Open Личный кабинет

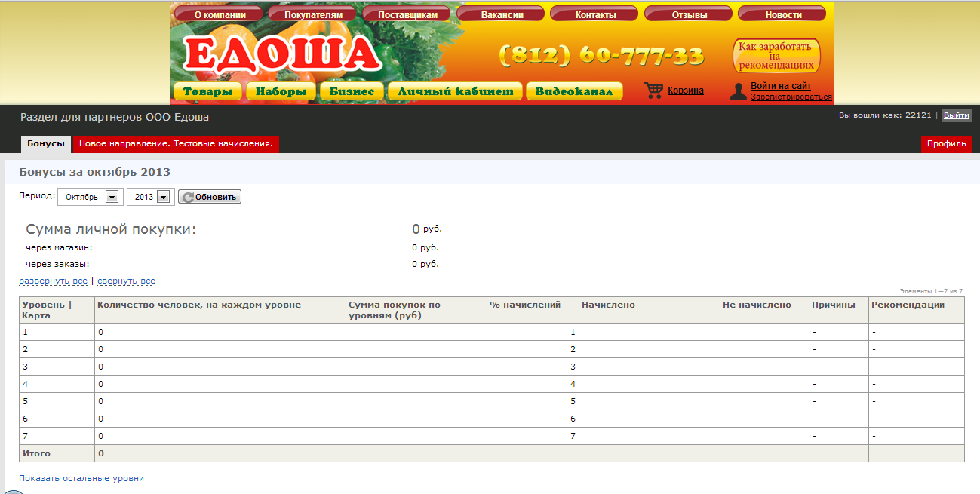click(x=454, y=91)
